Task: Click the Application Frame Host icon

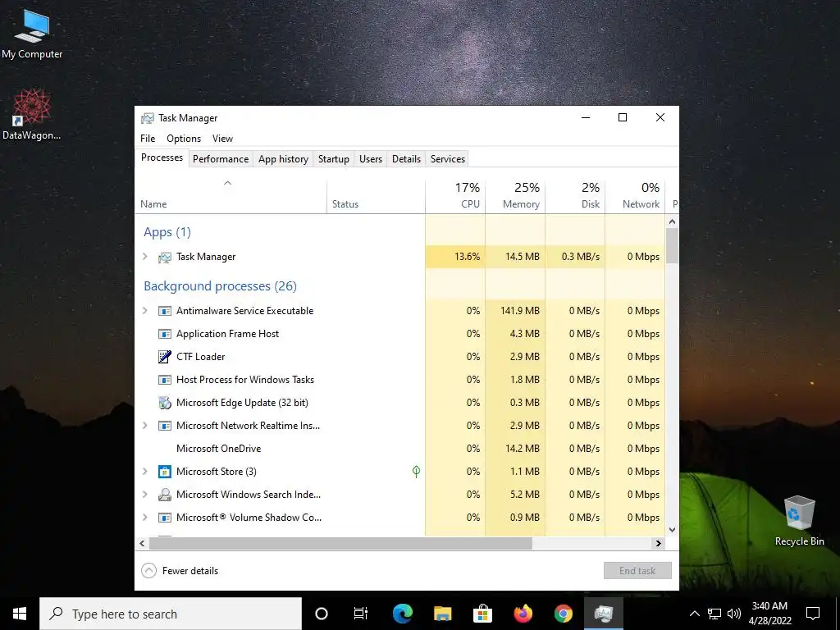Action: coord(164,335)
